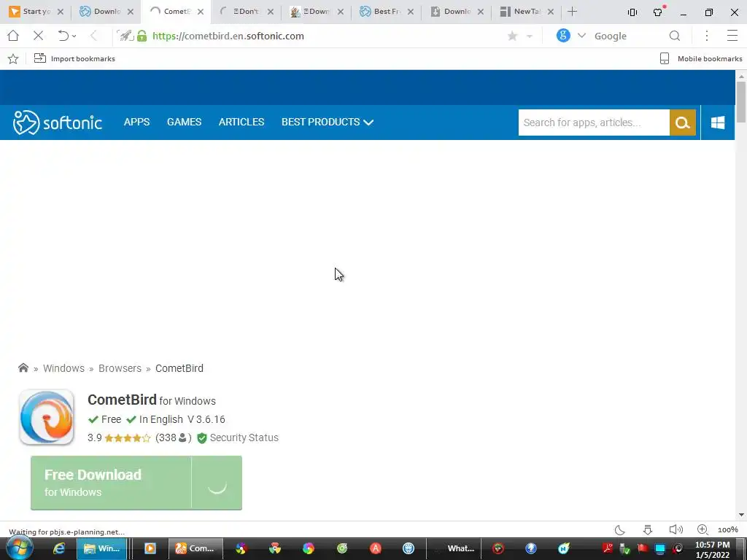Open the undo history dropdown arrow
This screenshot has height=560, width=747.
coord(74,36)
